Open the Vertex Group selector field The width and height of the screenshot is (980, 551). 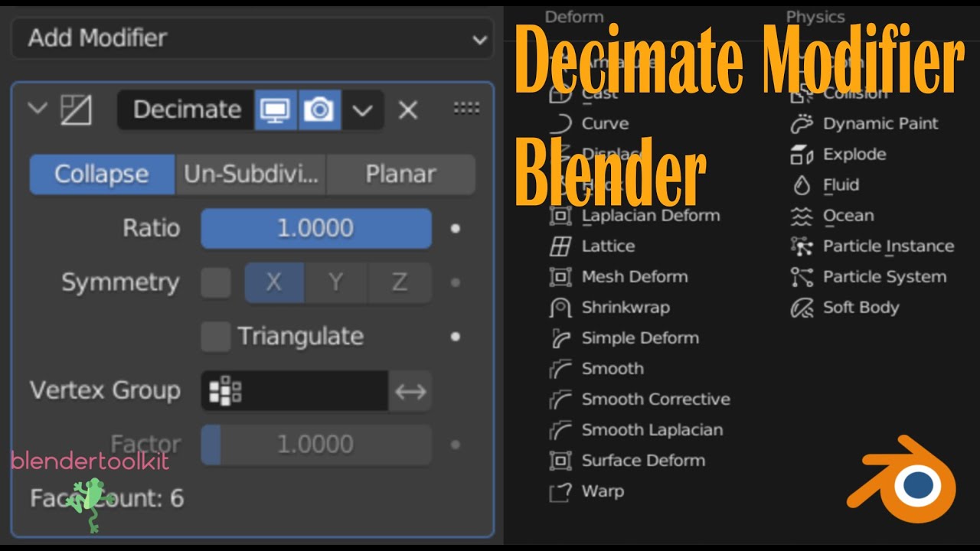click(x=295, y=391)
